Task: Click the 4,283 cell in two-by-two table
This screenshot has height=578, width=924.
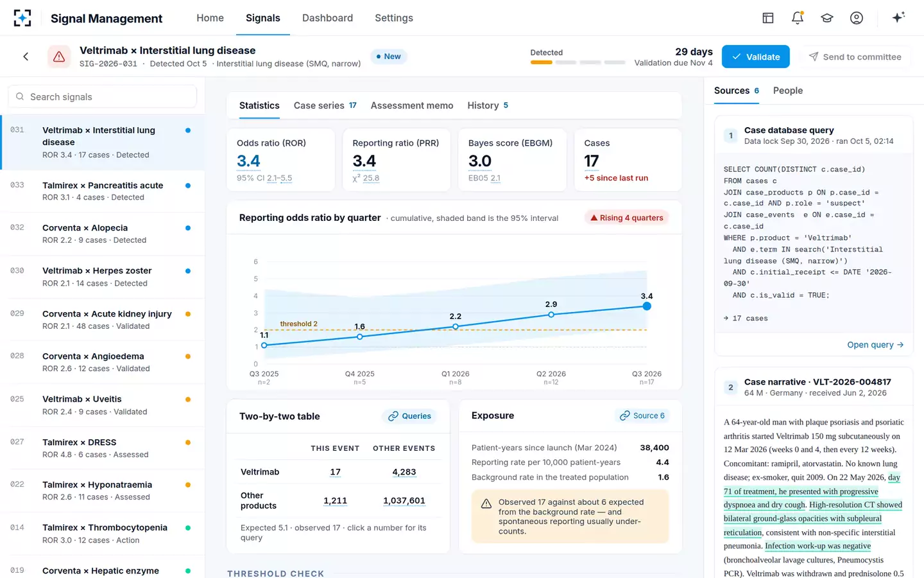Action: 404,472
